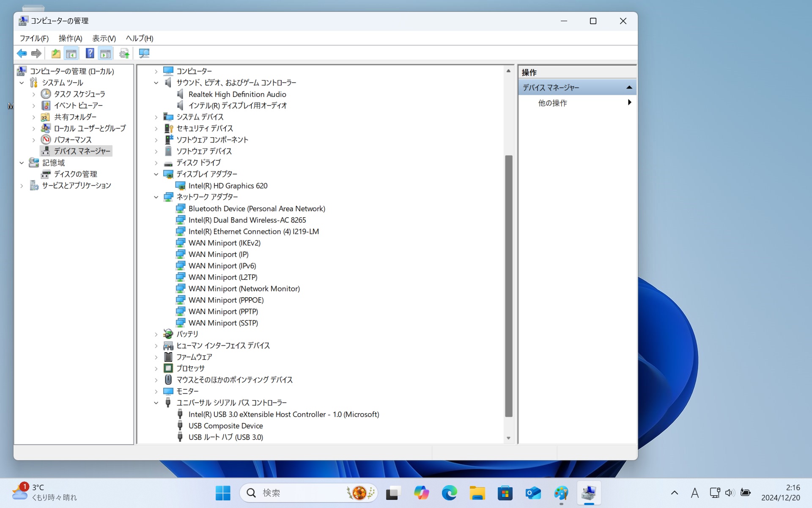
Task: Click the Up one level folder icon
Action: click(55, 53)
